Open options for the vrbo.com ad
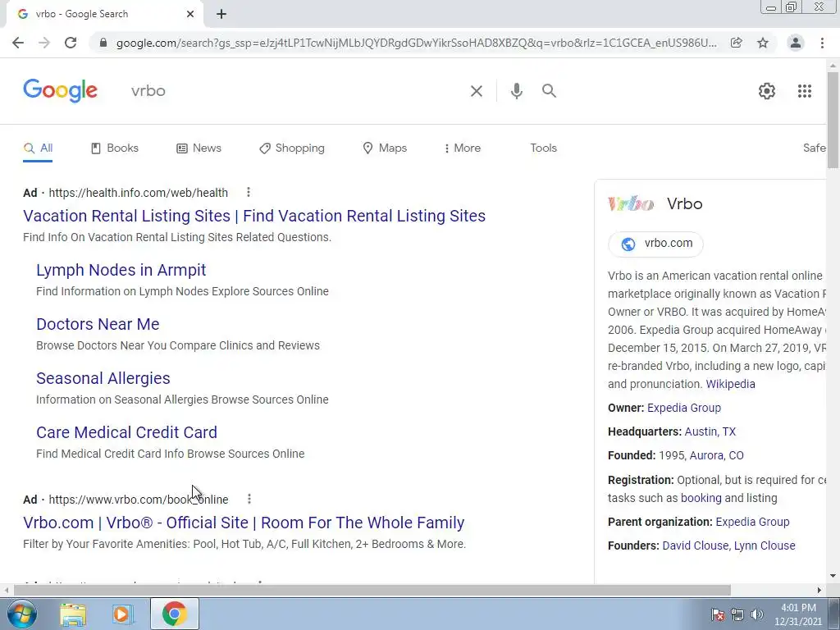Screen dimensions: 840x630 [x=249, y=499]
